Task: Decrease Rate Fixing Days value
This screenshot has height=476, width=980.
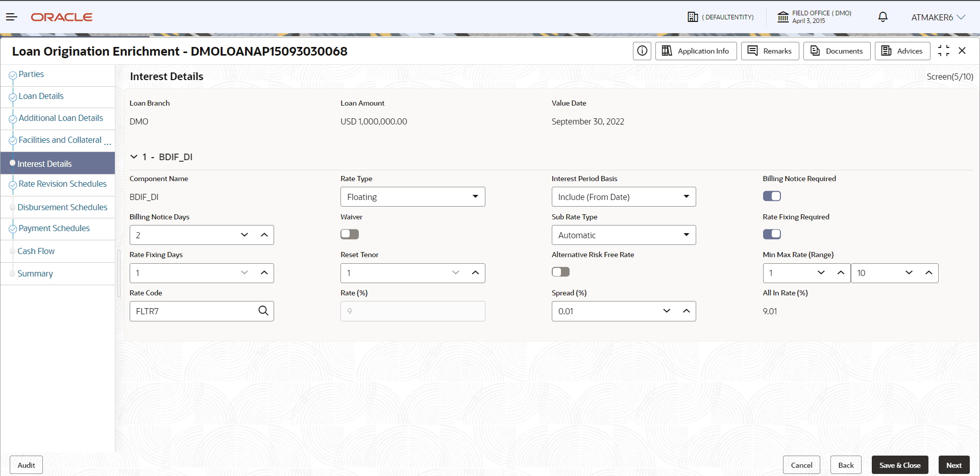Action: [244, 273]
